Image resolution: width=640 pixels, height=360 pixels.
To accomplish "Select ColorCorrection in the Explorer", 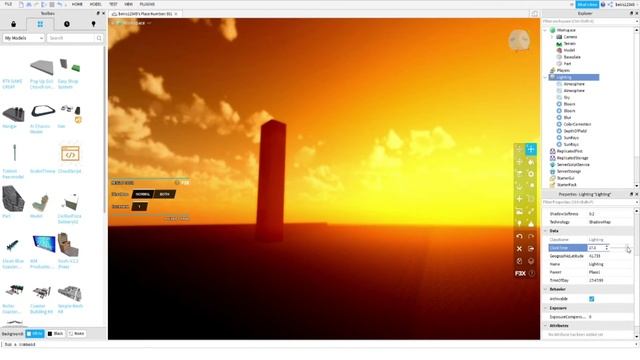I will [577, 124].
